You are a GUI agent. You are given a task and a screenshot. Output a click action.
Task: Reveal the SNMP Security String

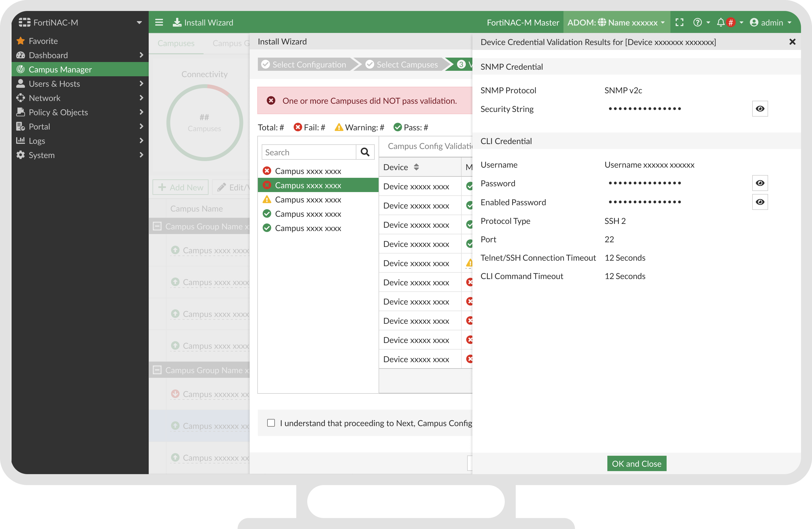760,109
